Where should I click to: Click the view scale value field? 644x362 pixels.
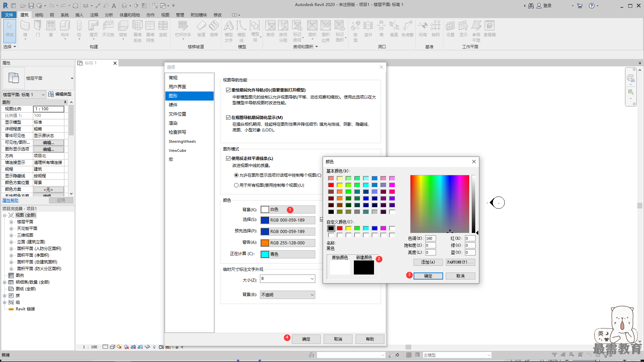point(49,109)
